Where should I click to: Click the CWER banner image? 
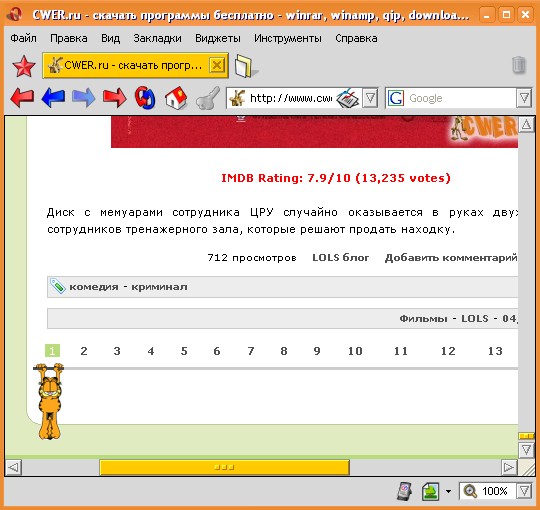[314, 132]
